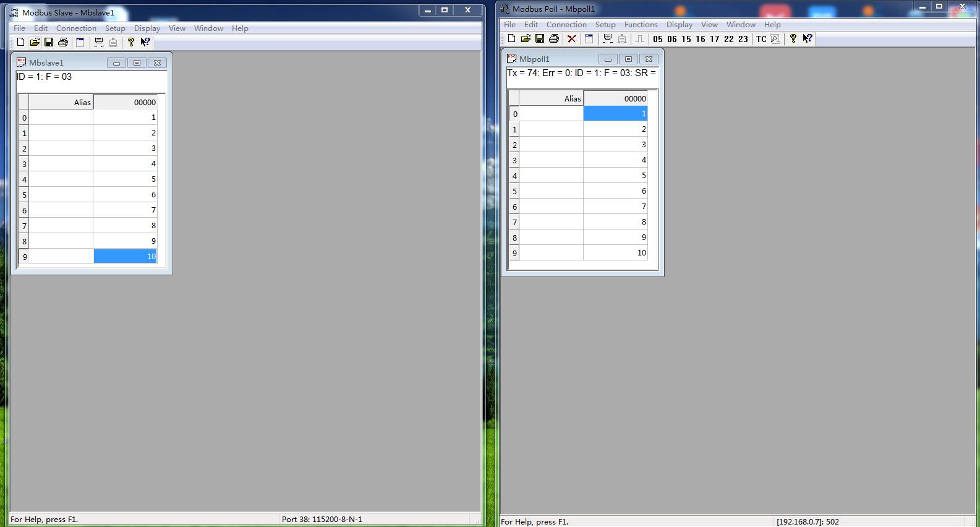The height and width of the screenshot is (527, 980).
Task: Click the red X Delete icon in Modbus Poll
Action: tap(572, 39)
